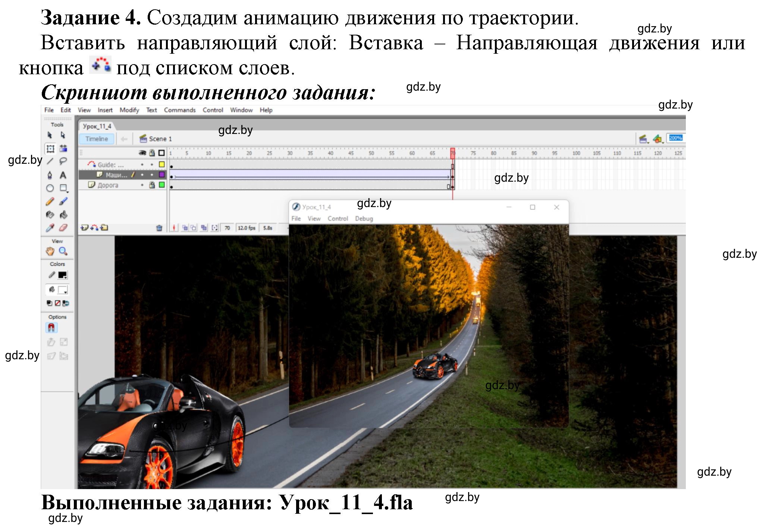Image resolution: width=769 pixels, height=532 pixels.
Task: Click Center Frame icon in timeline
Action: point(174,228)
